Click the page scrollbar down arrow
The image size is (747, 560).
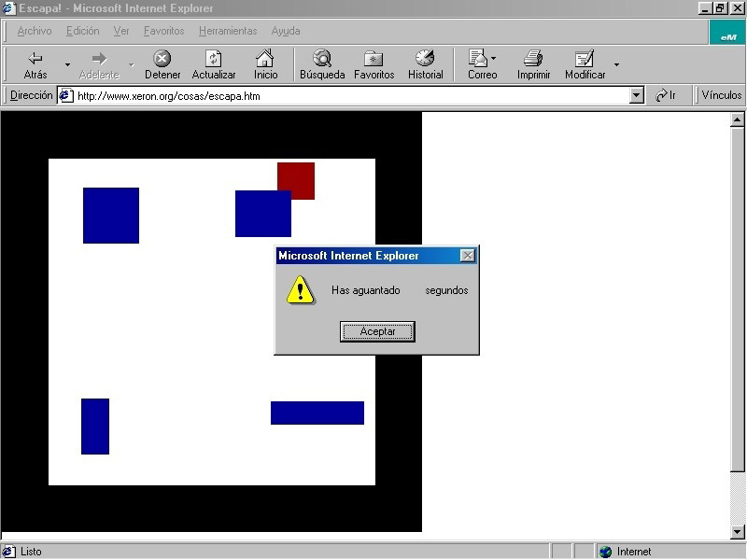point(737,532)
